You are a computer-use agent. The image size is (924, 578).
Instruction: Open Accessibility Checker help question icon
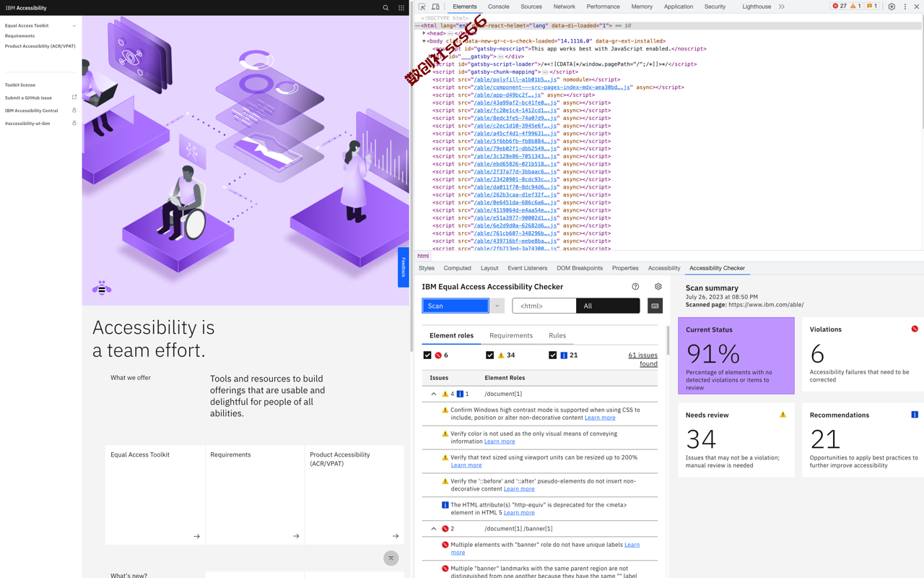[x=635, y=287]
